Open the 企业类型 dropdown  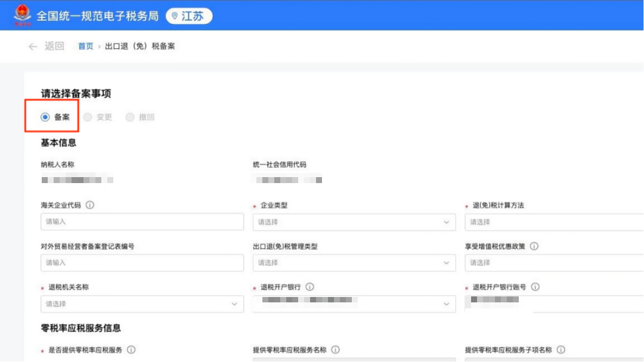[x=354, y=222]
